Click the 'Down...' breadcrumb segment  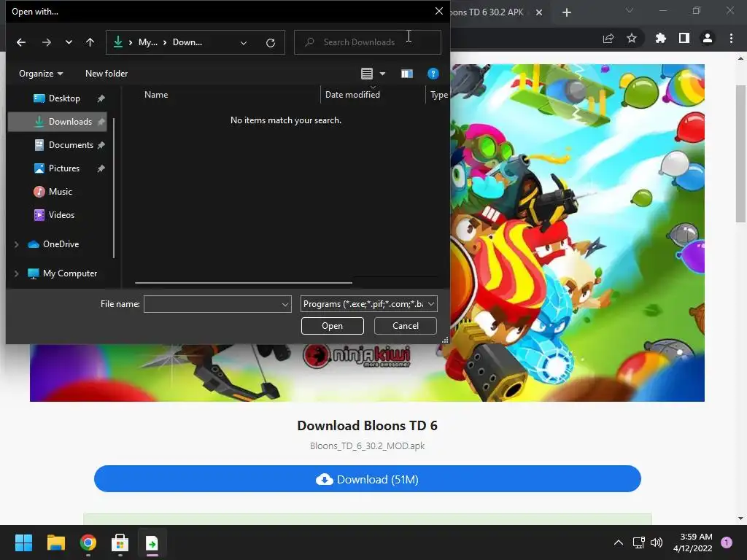[187, 42]
